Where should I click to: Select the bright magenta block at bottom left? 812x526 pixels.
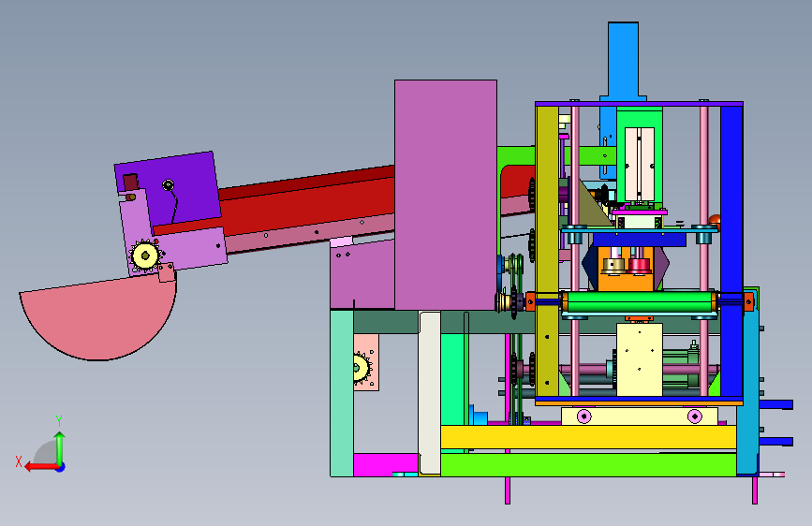click(x=386, y=464)
